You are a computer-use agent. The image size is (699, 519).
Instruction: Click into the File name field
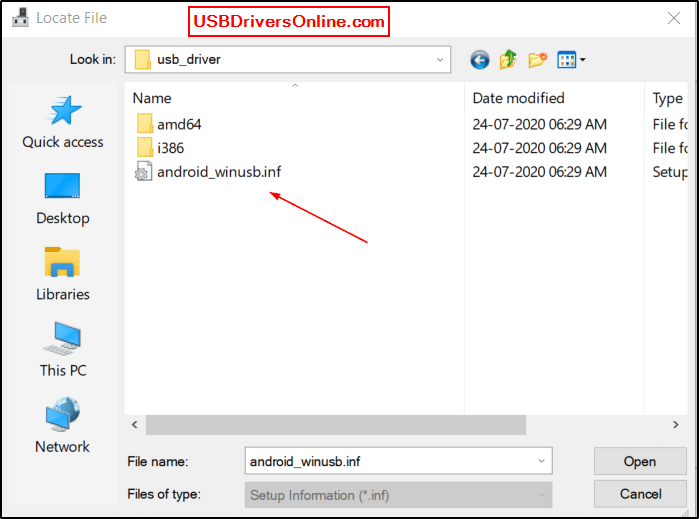390,461
